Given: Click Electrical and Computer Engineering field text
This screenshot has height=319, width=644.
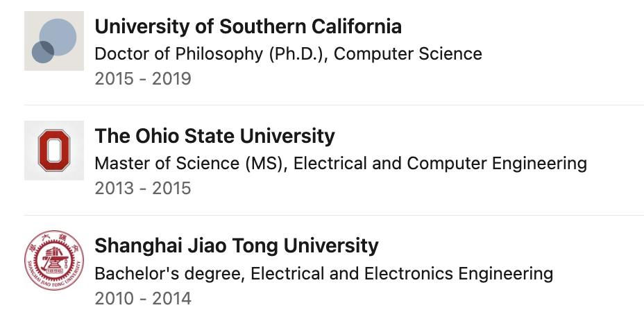Looking at the screenshot, I should pyautogui.click(x=440, y=164).
